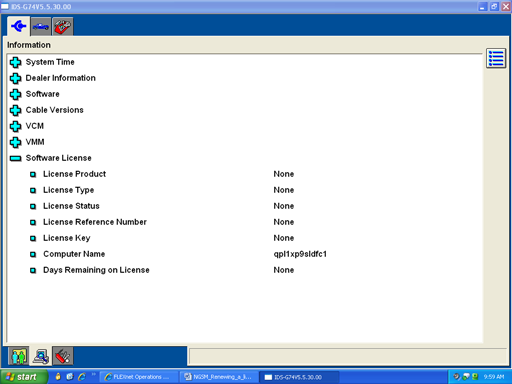Open the Windows start menu
This screenshot has width=512, height=384.
tap(24, 377)
